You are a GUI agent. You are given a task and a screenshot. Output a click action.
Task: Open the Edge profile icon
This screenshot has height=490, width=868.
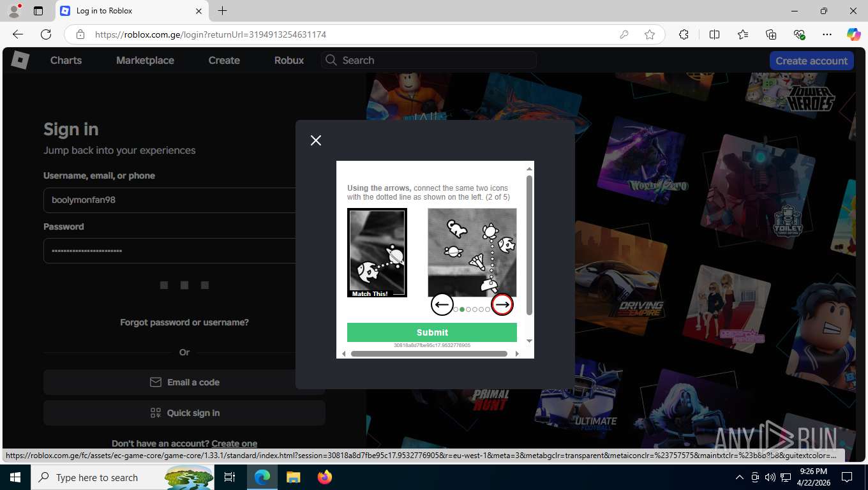tap(14, 11)
